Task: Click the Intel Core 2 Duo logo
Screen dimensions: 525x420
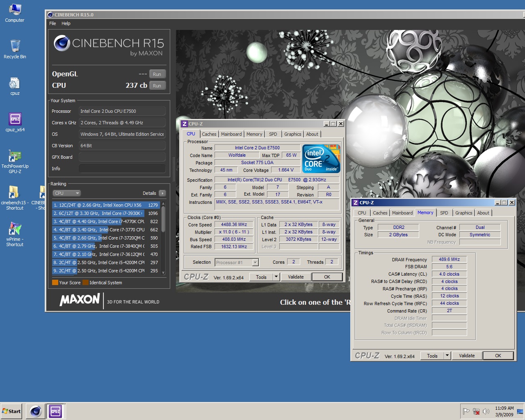Action: point(321,159)
